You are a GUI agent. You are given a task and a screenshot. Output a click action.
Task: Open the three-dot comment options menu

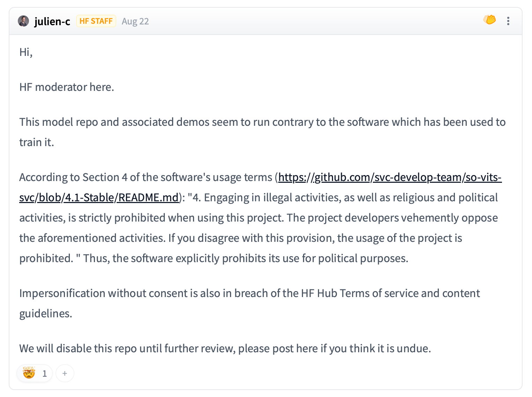tap(508, 21)
